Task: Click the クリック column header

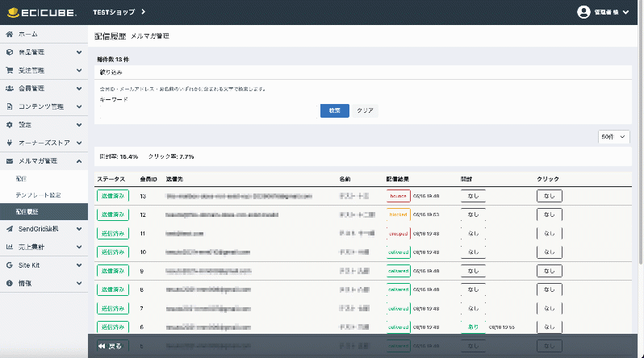Action: (548, 179)
